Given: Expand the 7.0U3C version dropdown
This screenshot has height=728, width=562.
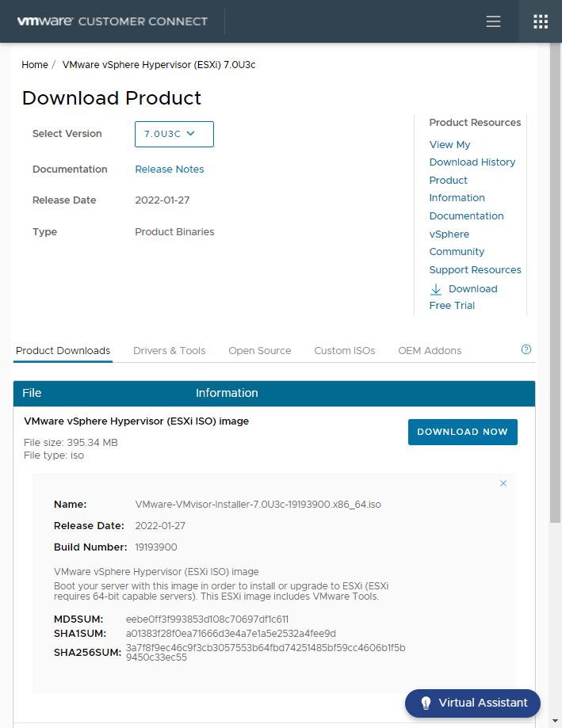Looking at the screenshot, I should 174,134.
